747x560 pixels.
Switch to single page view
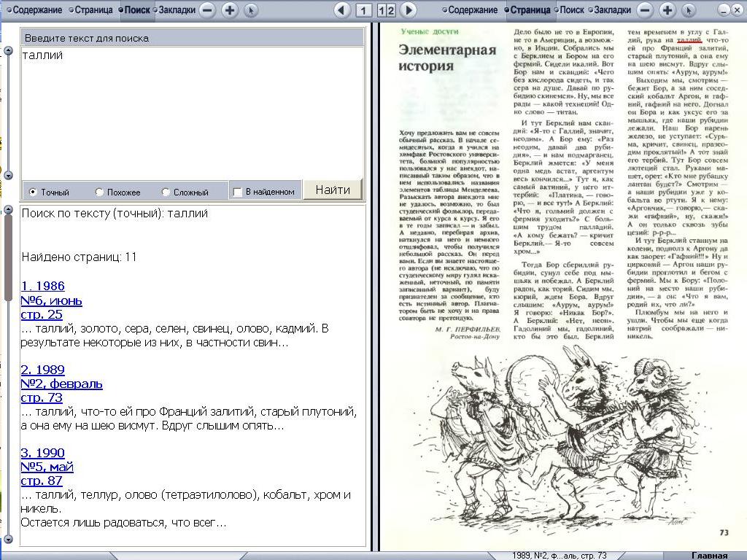click(363, 10)
